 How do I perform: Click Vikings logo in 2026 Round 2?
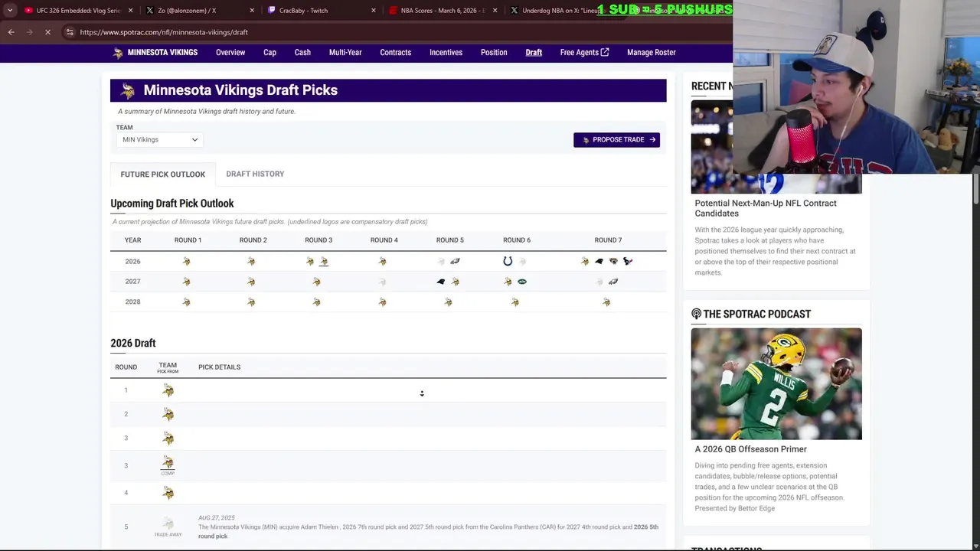(x=251, y=262)
